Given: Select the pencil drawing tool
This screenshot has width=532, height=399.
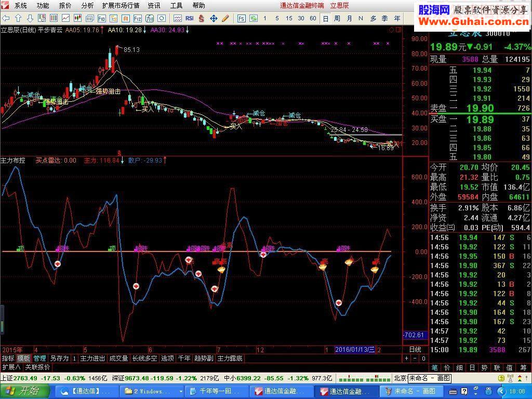Looking at the screenshot, I should pyautogui.click(x=225, y=18).
